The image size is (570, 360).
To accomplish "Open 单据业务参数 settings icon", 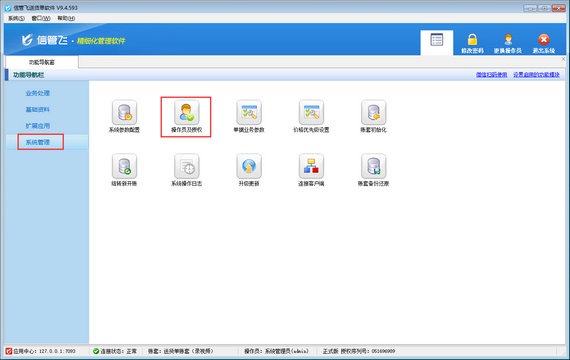I will (x=249, y=112).
